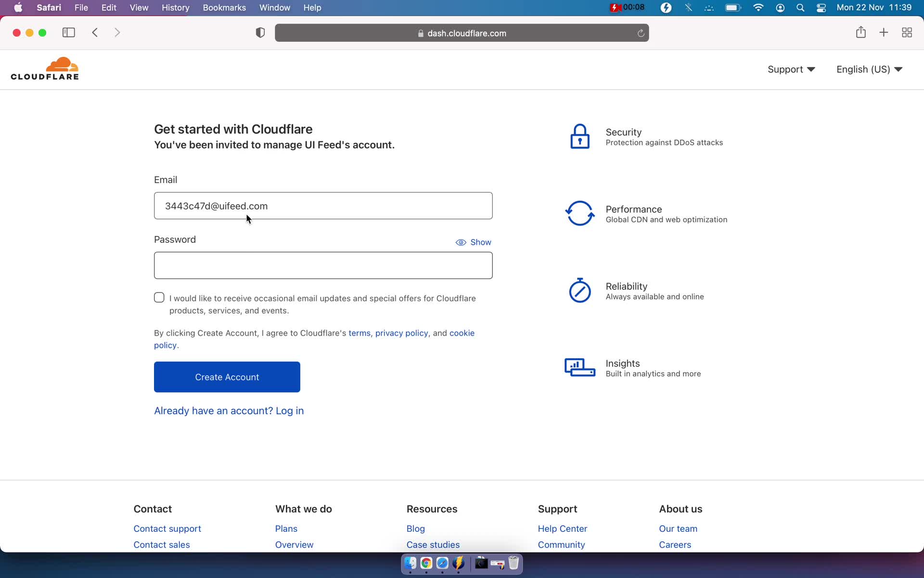
Task: Open the History menu
Action: pyautogui.click(x=175, y=8)
